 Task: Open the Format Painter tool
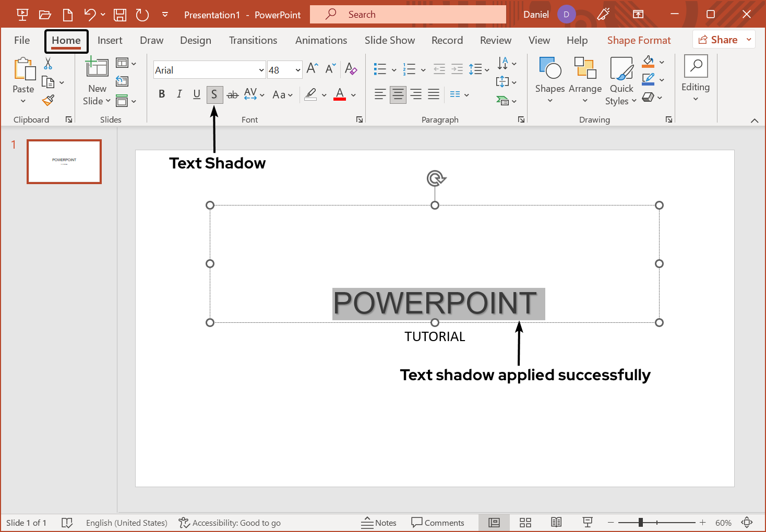pos(49,100)
